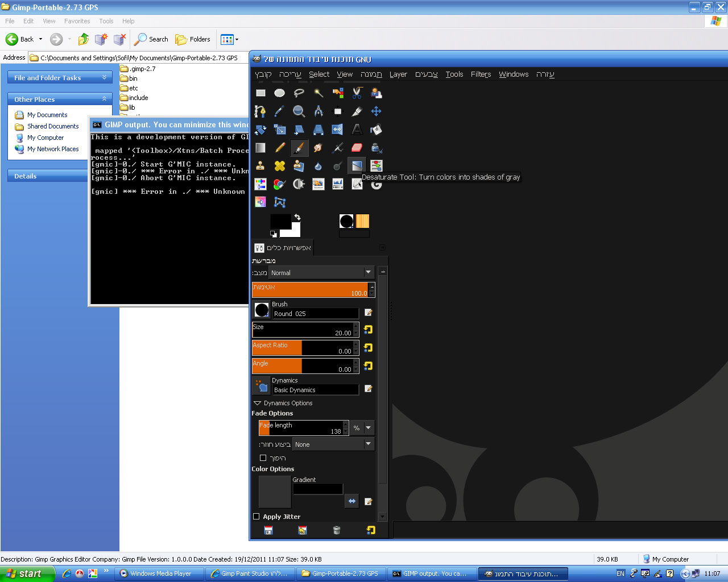This screenshot has width=728, height=582.
Task: Open the fade repeat None dropdown
Action: (333, 444)
